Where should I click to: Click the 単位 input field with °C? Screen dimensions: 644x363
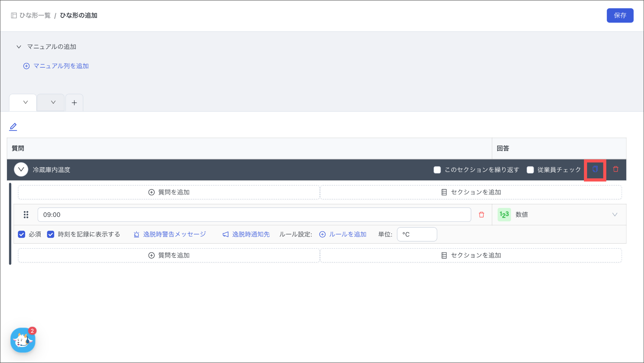click(417, 234)
